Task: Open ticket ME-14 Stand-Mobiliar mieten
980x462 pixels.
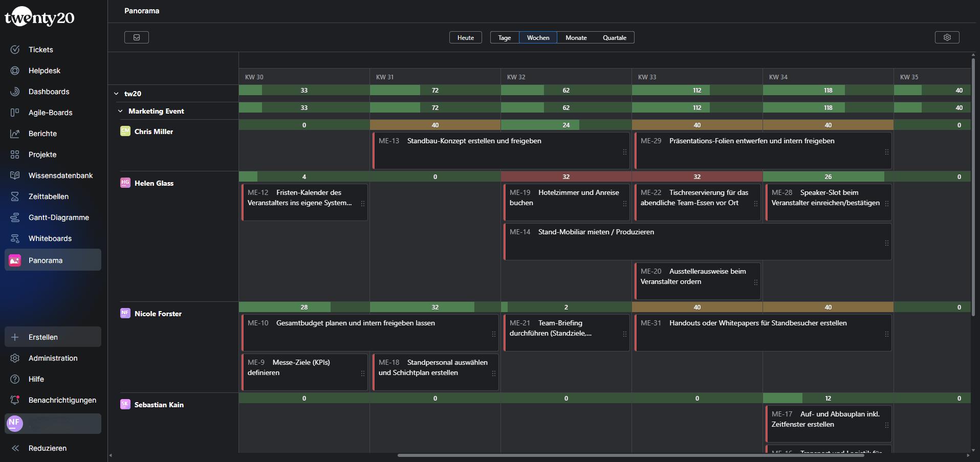Action: pos(697,241)
